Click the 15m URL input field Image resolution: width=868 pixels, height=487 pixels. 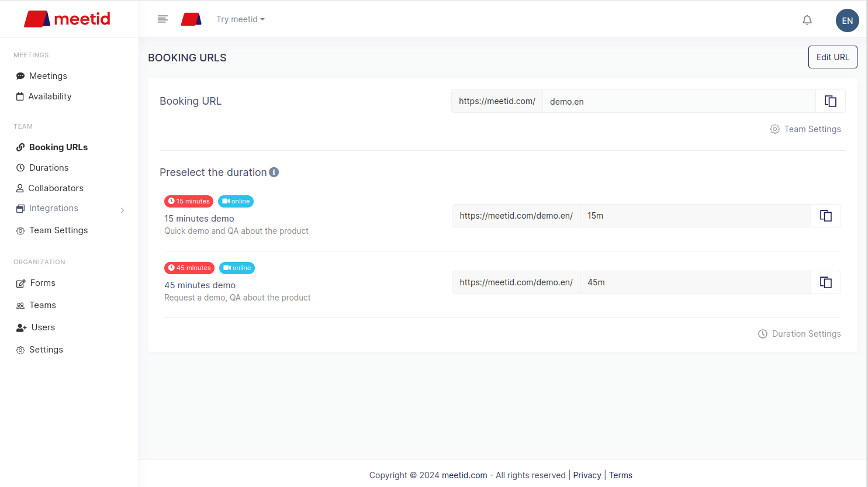tap(696, 216)
